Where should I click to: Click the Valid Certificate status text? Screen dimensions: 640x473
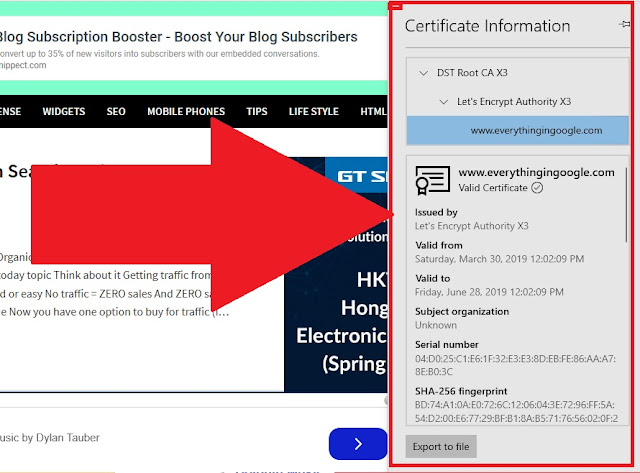click(x=493, y=188)
